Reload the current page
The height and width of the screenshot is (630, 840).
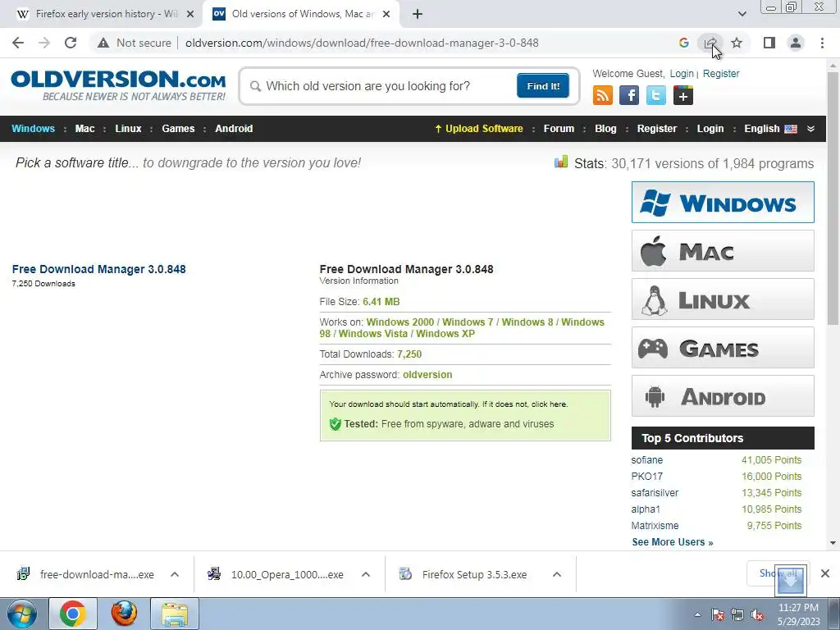71,43
